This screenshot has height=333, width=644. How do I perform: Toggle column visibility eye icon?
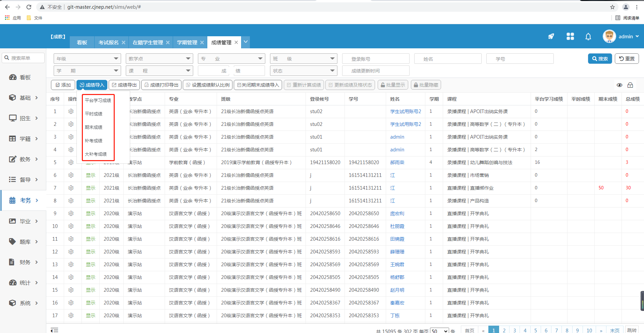point(620,85)
